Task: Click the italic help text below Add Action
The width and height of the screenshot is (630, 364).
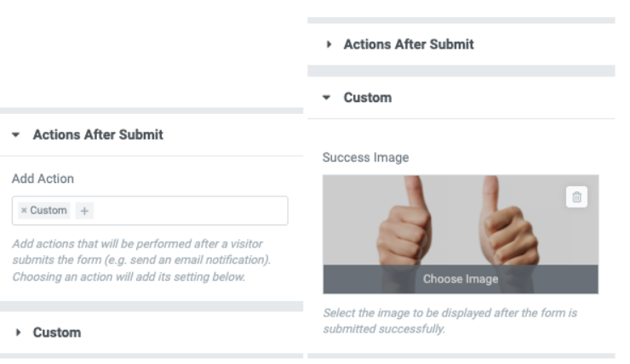Action: pos(141,260)
